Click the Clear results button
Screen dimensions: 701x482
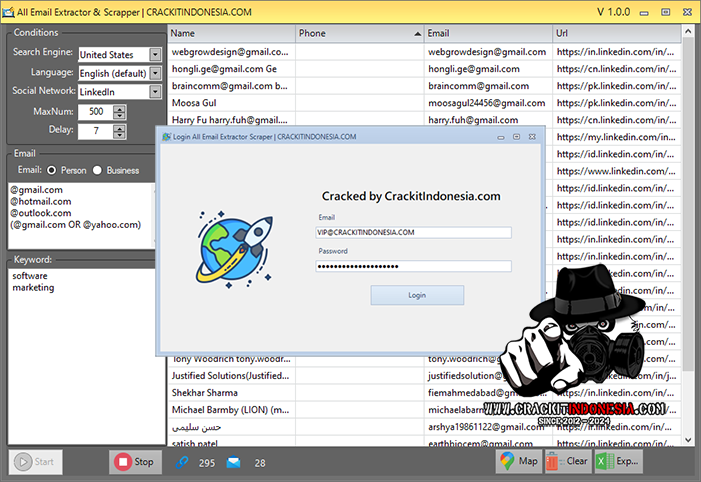[567, 461]
